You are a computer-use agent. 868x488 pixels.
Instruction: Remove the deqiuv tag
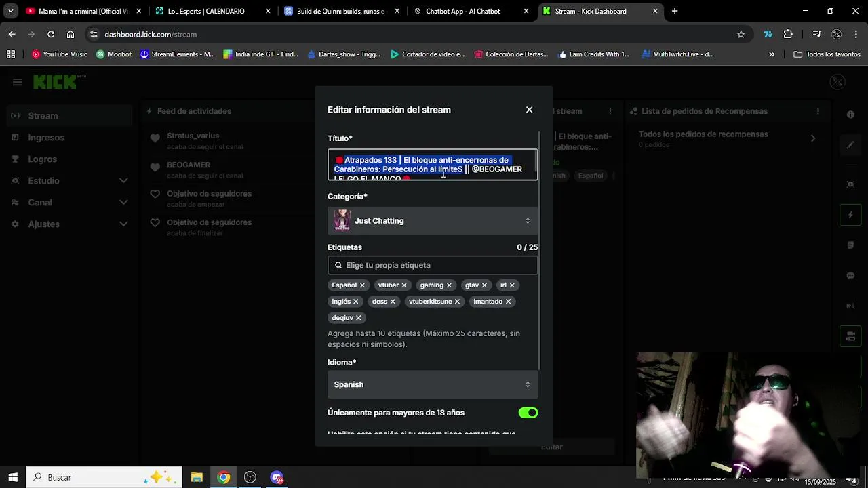point(358,318)
